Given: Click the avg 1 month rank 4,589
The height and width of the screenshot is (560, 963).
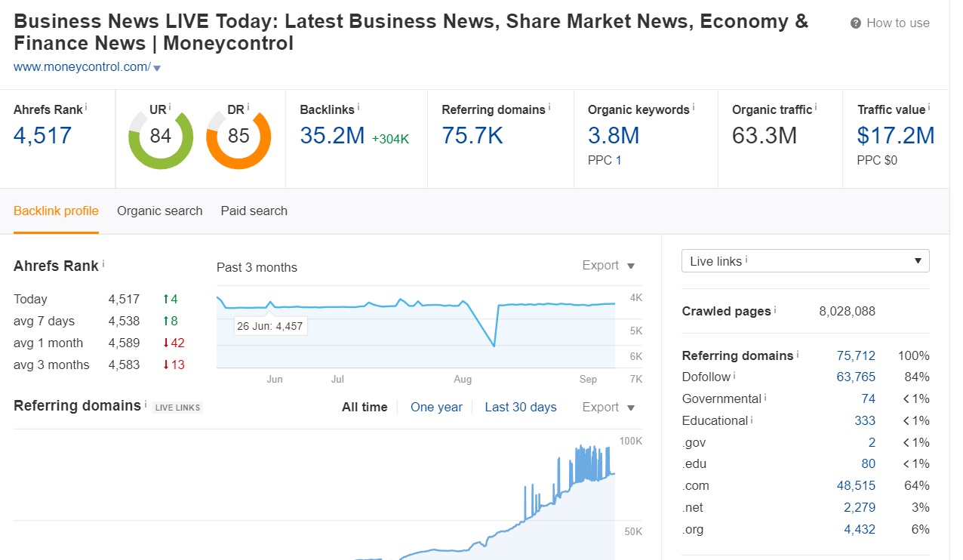Looking at the screenshot, I should [x=124, y=343].
